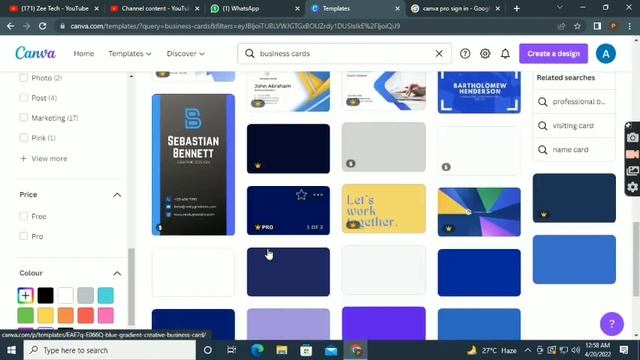
Task: Collapse the Colour filter section
Action: pos(117,273)
